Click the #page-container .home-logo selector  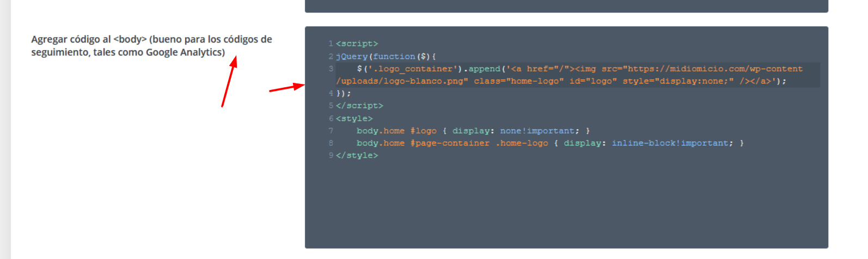pos(479,143)
